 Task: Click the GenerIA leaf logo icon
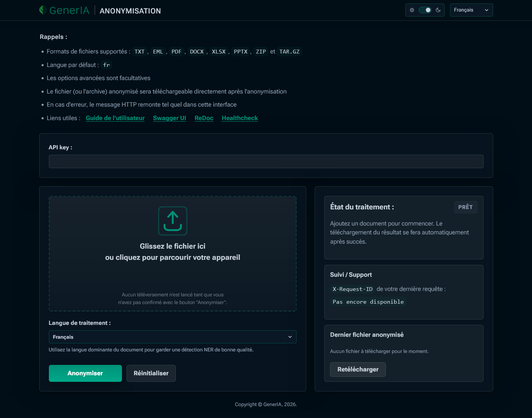43,10
